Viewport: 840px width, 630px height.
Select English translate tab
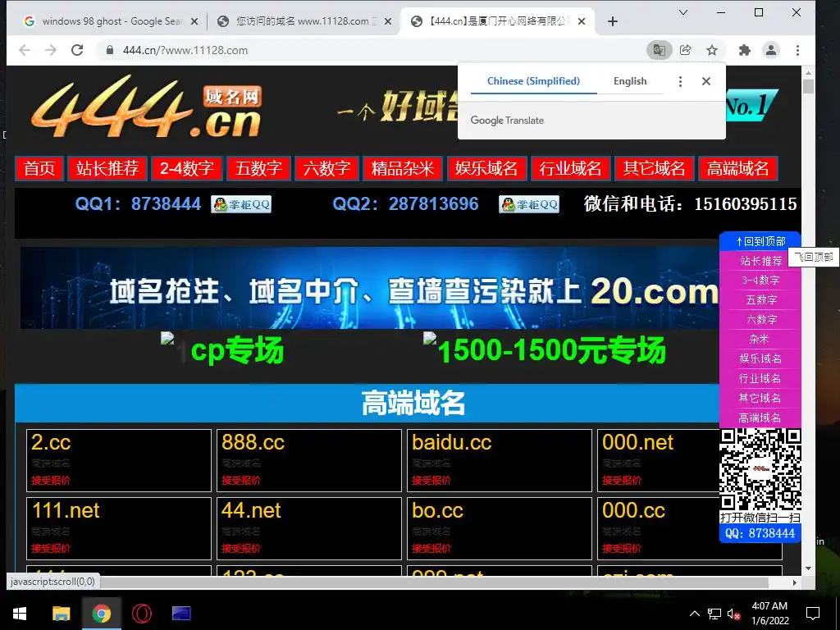pyautogui.click(x=630, y=81)
